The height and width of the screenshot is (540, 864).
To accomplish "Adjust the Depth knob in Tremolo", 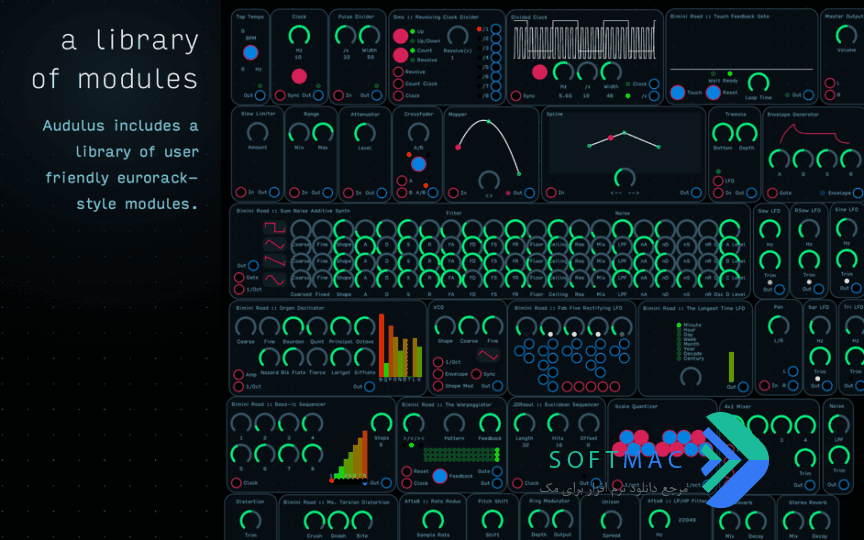I will pos(747,133).
